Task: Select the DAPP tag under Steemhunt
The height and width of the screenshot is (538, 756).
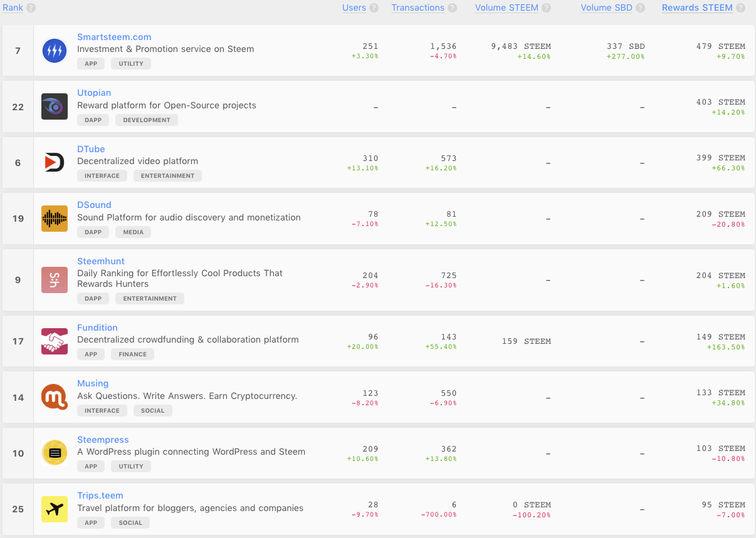Action: click(x=93, y=299)
